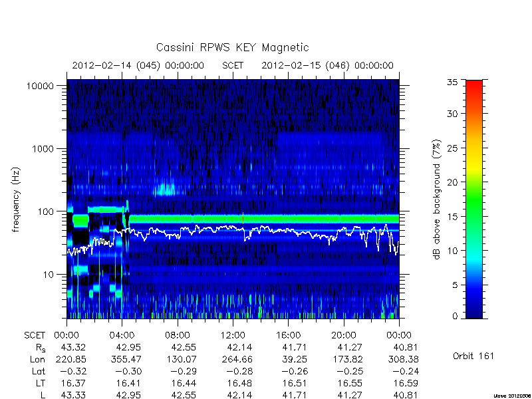Click the longitude value "355.47"
Screen dimensions: 532x399
point(126,359)
